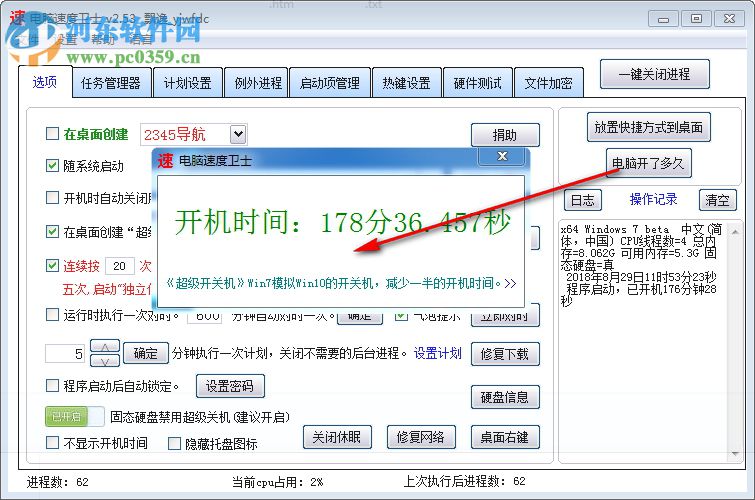
Task: Minimize the main window
Action: 663,19
